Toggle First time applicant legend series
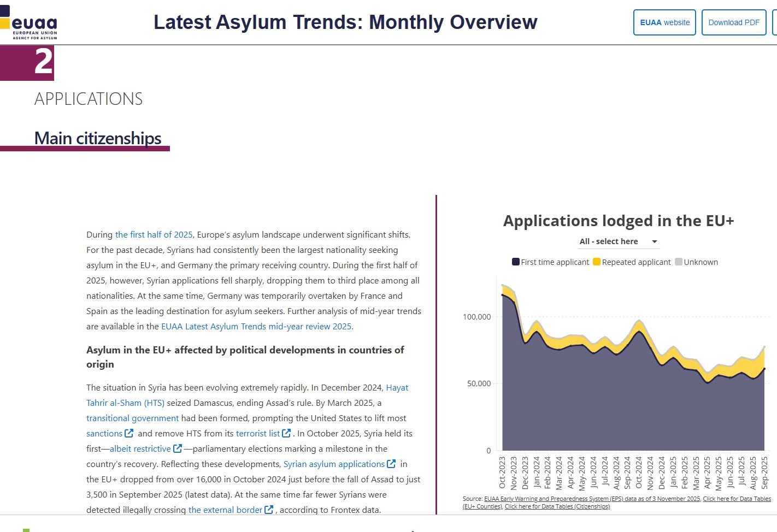777x532 pixels. point(550,262)
